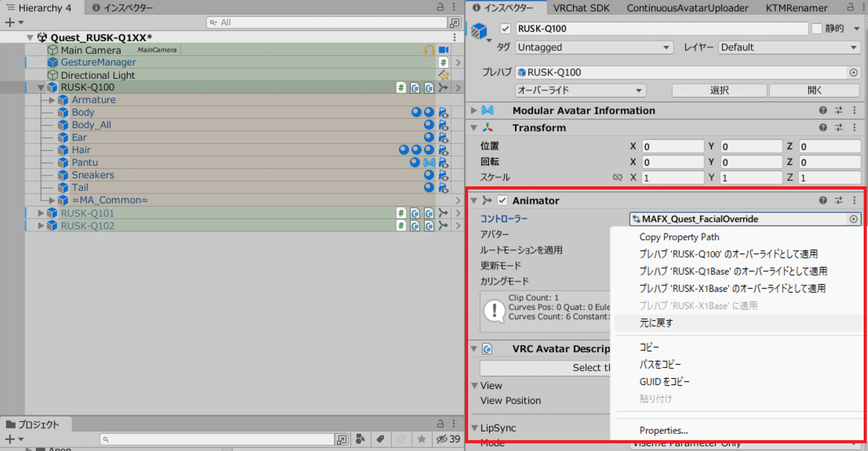Click the RUSK-Q101 Animator icon in the Hierarchy

443,213
